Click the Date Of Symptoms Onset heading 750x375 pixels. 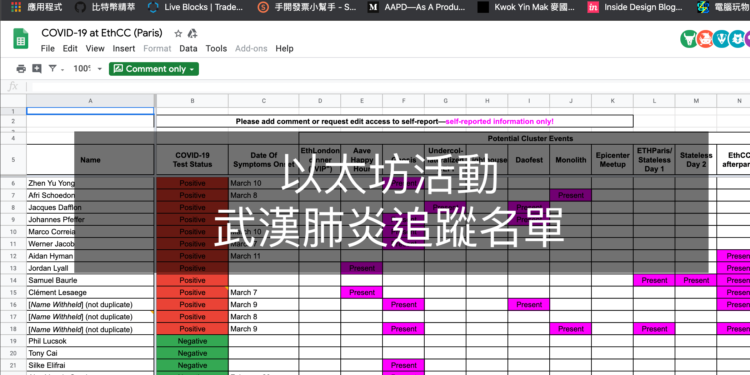point(264,160)
